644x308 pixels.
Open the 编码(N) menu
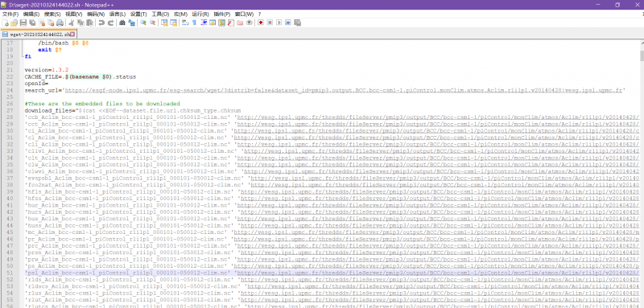96,14
